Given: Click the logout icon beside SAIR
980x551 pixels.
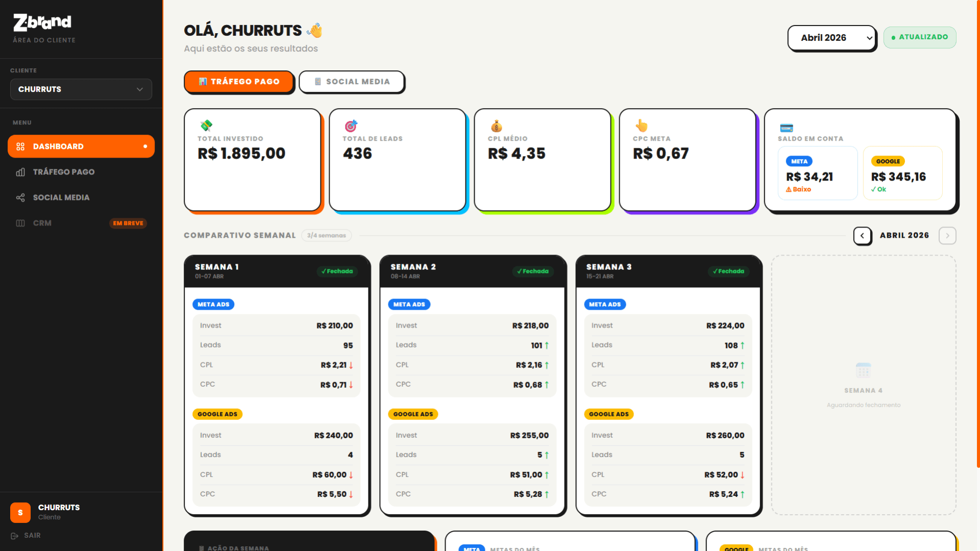Looking at the screenshot, I should 15,535.
